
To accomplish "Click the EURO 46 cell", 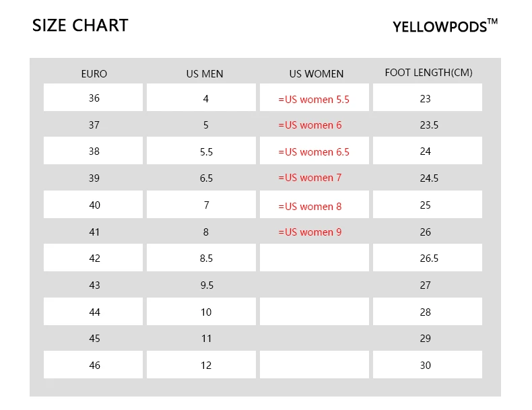I will pyautogui.click(x=94, y=364).
